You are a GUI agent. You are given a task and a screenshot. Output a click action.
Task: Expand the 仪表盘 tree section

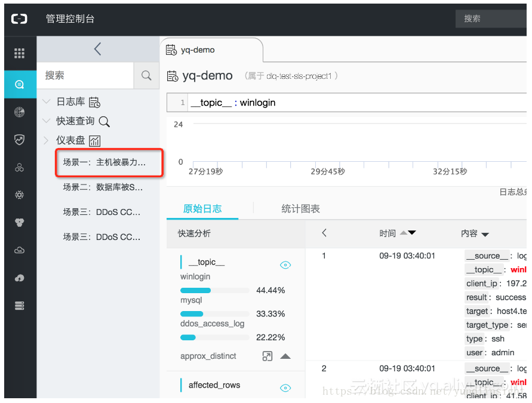pyautogui.click(x=46, y=140)
